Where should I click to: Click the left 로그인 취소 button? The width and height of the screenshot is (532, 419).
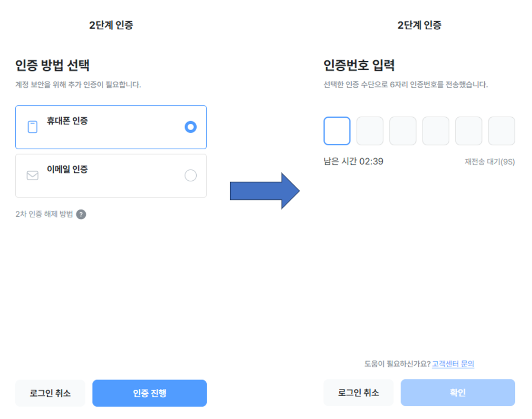pyautogui.click(x=50, y=393)
